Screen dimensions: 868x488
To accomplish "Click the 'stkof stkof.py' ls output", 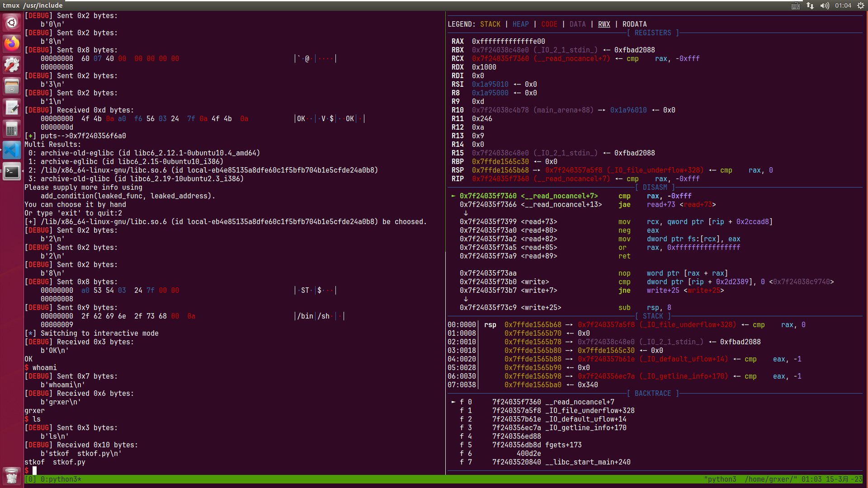I will [55, 462].
